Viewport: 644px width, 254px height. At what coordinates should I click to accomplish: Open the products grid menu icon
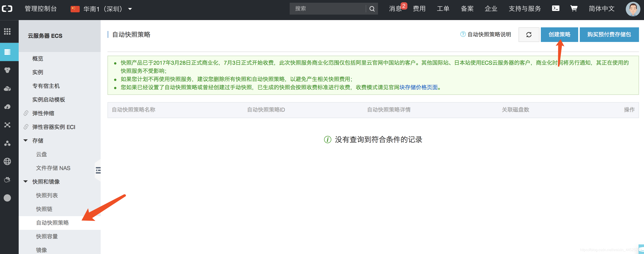click(7, 31)
